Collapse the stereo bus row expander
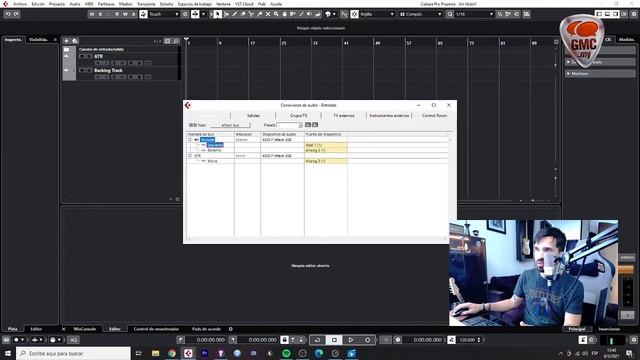 coord(190,140)
